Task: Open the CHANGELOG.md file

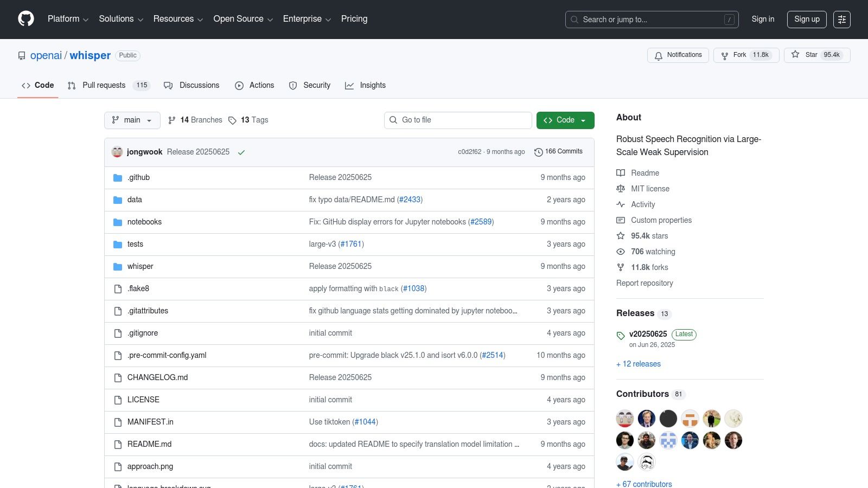Action: 157,377
